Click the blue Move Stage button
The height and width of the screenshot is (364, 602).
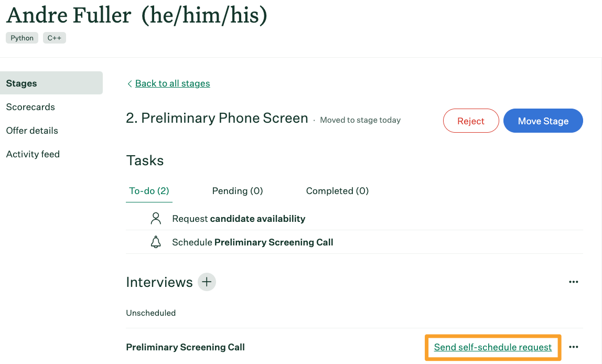543,121
